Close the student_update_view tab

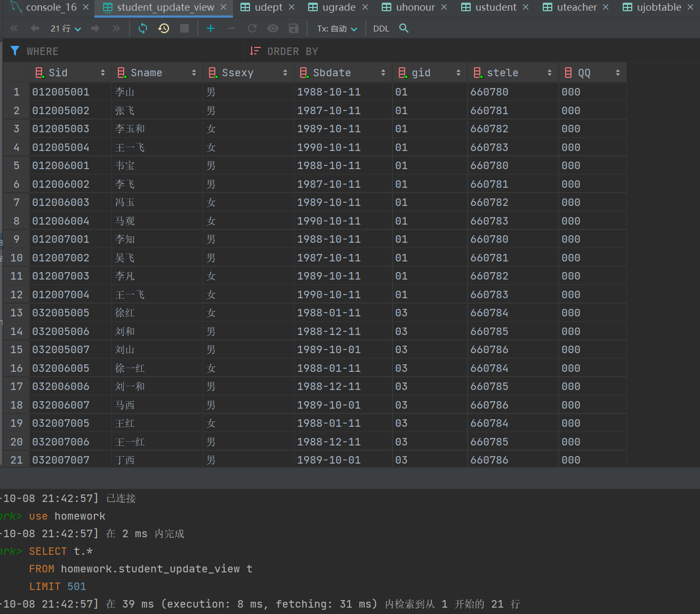223,7
